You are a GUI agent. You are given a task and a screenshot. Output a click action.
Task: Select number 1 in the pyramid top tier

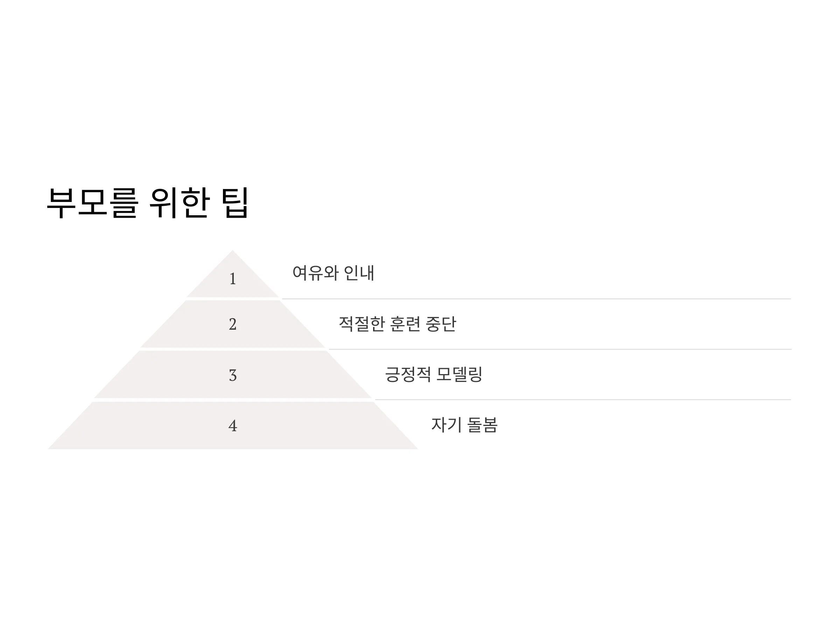coord(233,279)
